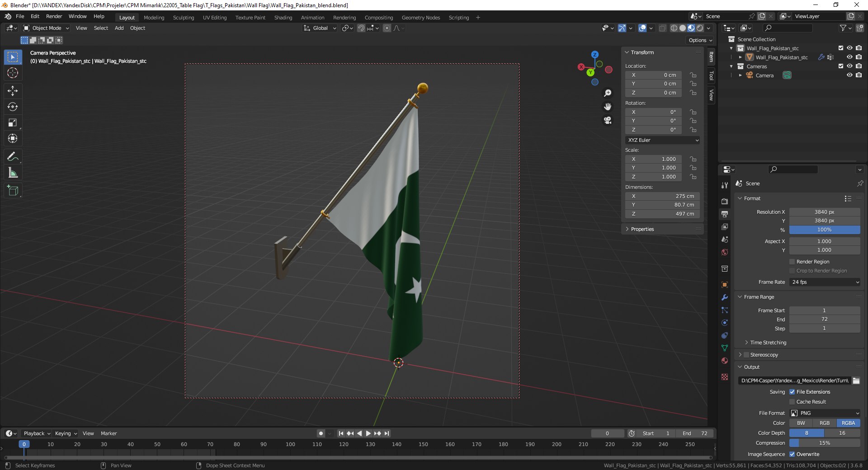Open the Object Mode dropdown
The width and height of the screenshot is (868, 470).
[x=46, y=28]
